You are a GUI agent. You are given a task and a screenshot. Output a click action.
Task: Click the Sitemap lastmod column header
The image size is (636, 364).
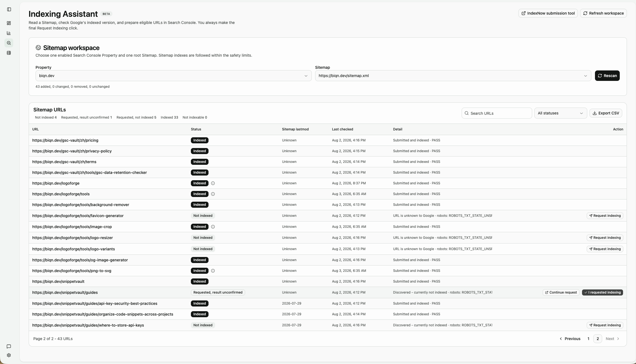pyautogui.click(x=295, y=129)
